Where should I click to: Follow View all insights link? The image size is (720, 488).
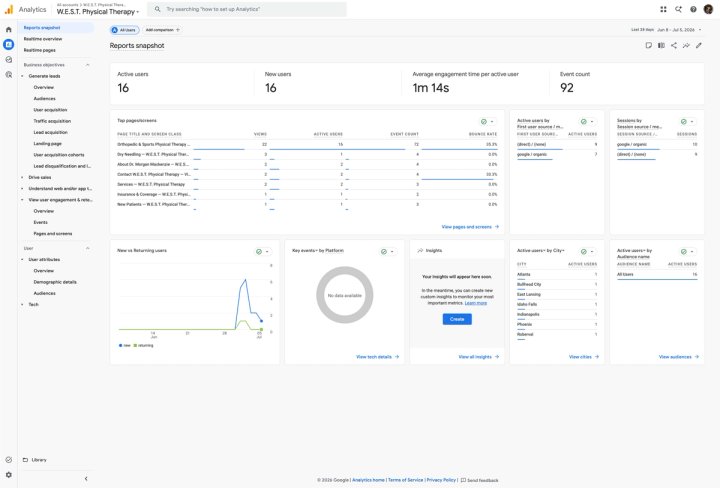click(x=478, y=357)
